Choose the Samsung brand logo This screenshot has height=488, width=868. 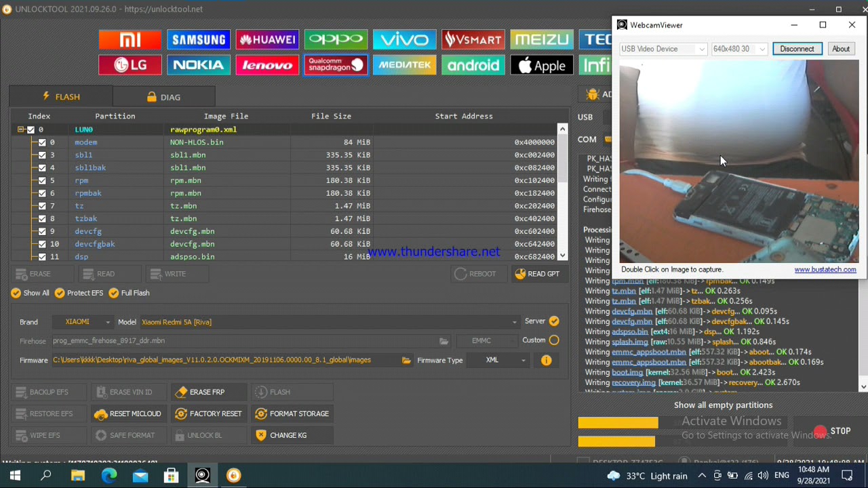tap(199, 40)
